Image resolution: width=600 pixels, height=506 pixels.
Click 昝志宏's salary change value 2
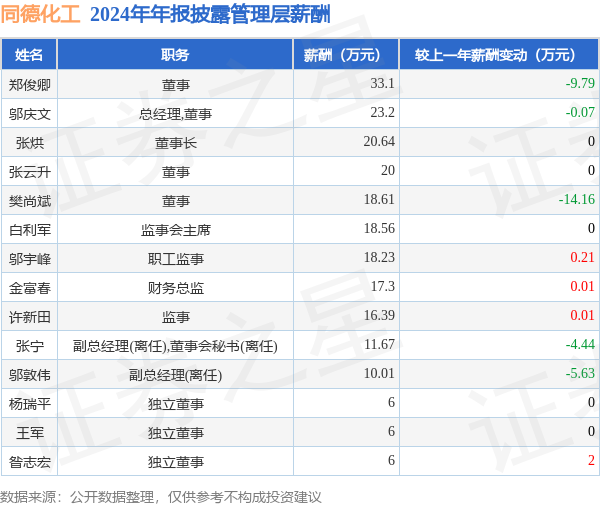[591, 460]
